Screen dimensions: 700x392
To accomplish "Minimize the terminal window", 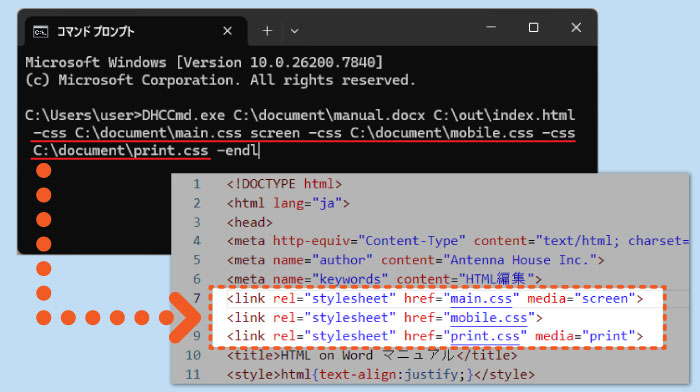I will pyautogui.click(x=491, y=27).
